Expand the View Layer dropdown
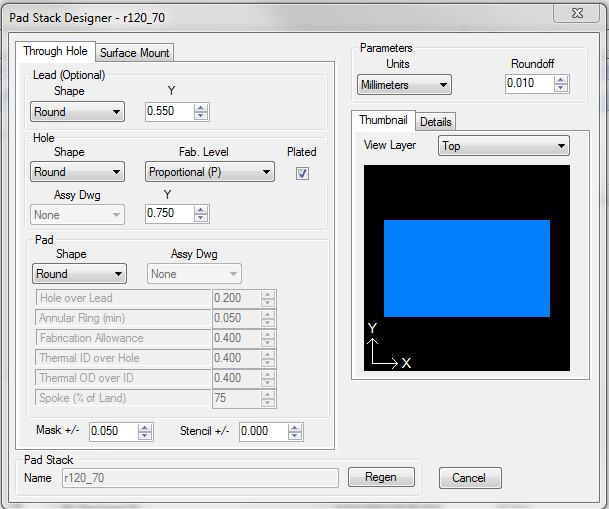This screenshot has width=609, height=509. click(x=503, y=146)
